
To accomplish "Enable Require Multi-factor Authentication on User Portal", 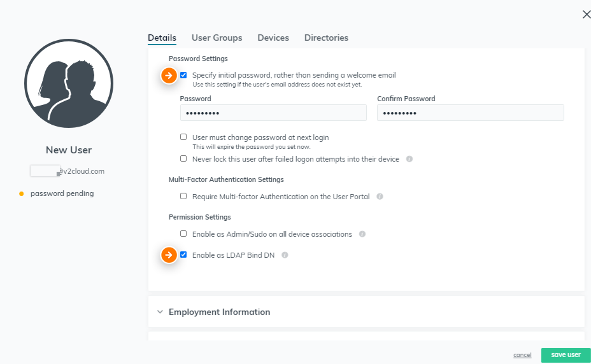I will click(x=183, y=196).
